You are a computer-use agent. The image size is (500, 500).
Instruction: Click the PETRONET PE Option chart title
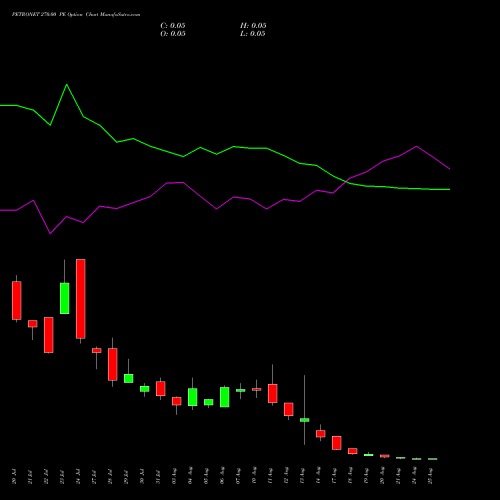pyautogui.click(x=76, y=15)
